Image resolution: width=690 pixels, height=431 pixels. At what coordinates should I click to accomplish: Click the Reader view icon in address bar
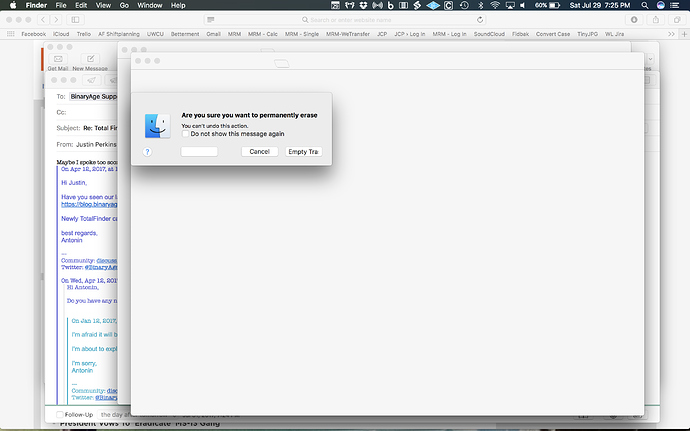coord(211,20)
